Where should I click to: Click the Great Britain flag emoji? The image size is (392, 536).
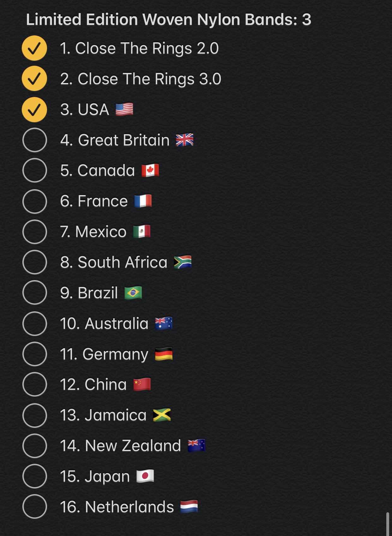pos(185,140)
